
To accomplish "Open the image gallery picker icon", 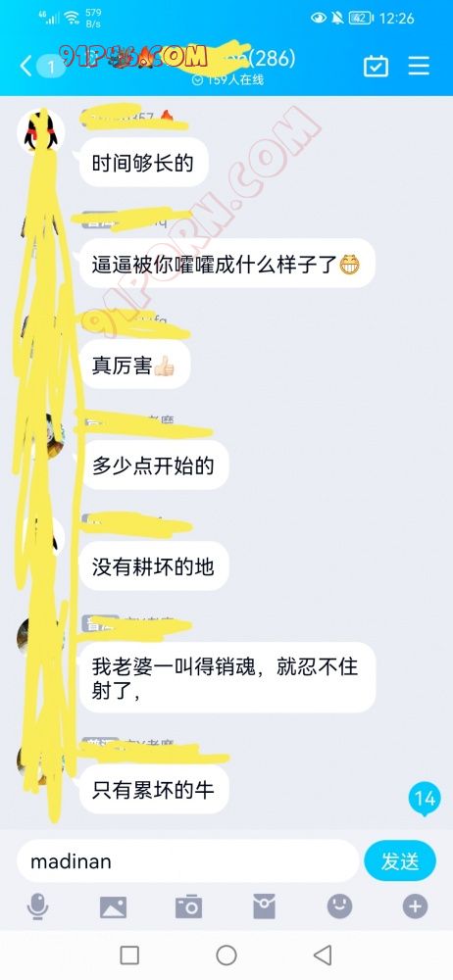I will click(114, 906).
